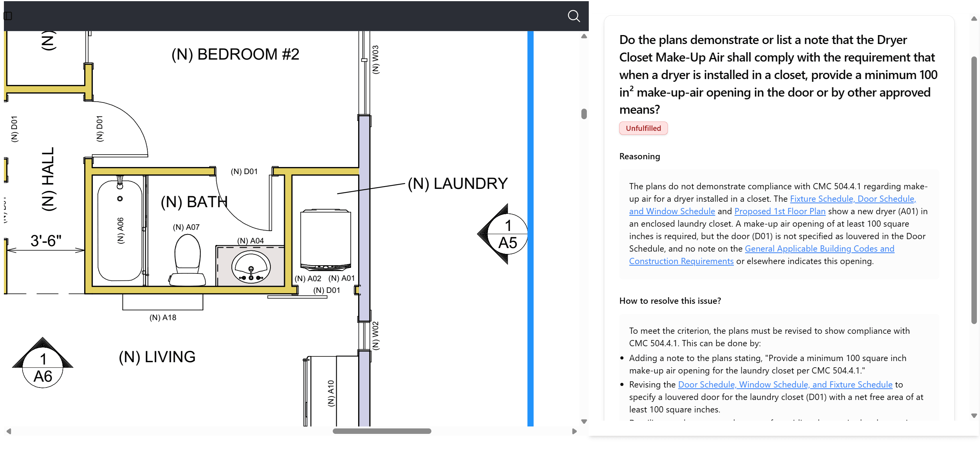Click the (N) LAUNDRY label

457,183
